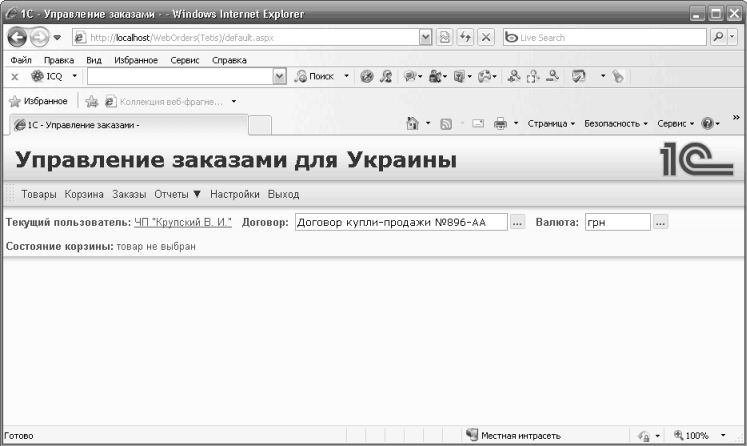Screen dimensions: 747x446
Task: Switch to the 1C - Управление заказами tab
Action: coord(125,125)
